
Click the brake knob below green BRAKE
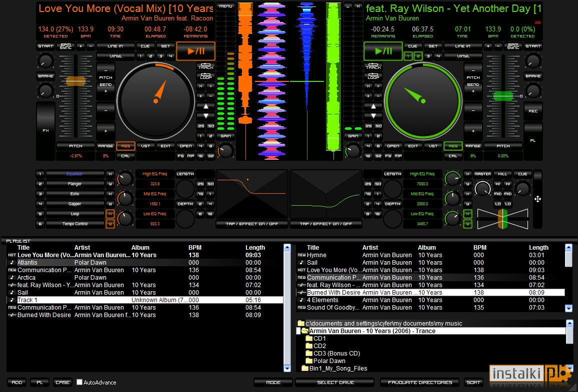(x=533, y=90)
